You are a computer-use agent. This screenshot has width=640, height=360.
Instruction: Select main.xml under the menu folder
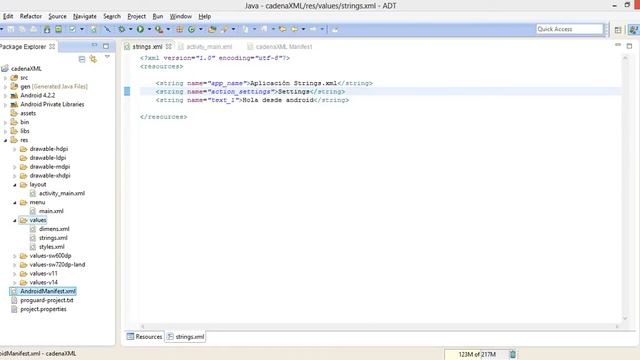tap(51, 211)
